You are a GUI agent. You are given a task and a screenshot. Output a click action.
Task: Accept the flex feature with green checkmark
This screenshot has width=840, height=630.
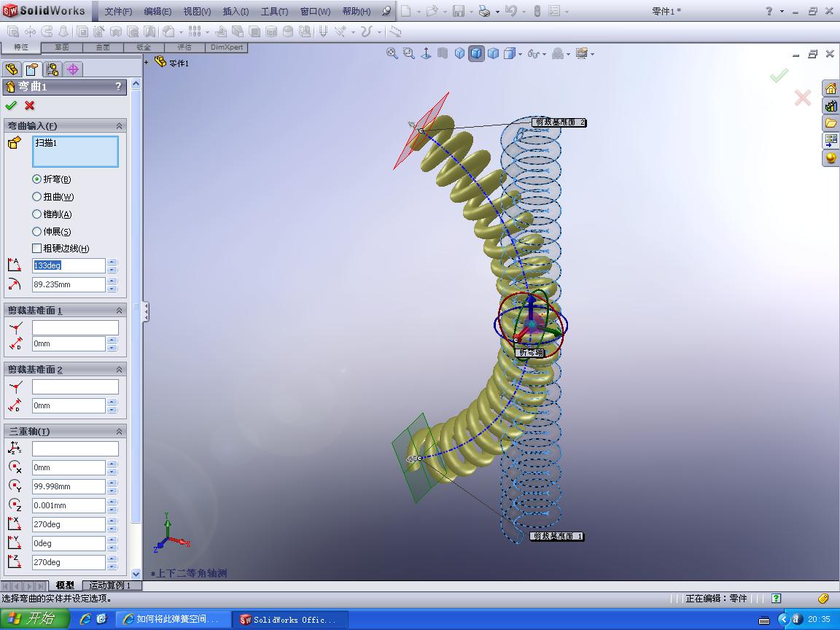point(11,106)
